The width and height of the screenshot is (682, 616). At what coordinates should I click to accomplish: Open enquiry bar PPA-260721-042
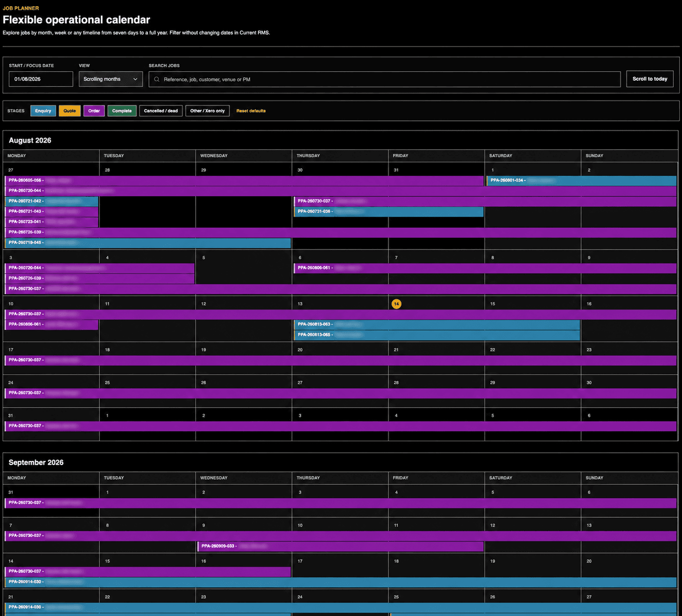click(52, 201)
